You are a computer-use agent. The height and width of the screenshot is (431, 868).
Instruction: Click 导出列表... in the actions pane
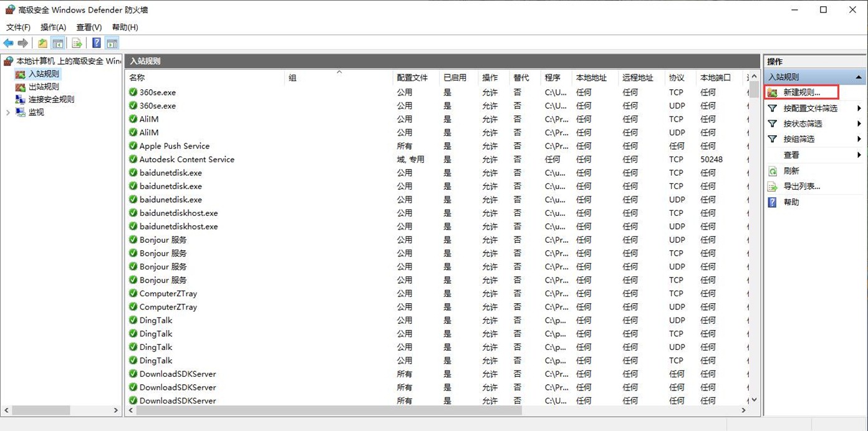[801, 186]
